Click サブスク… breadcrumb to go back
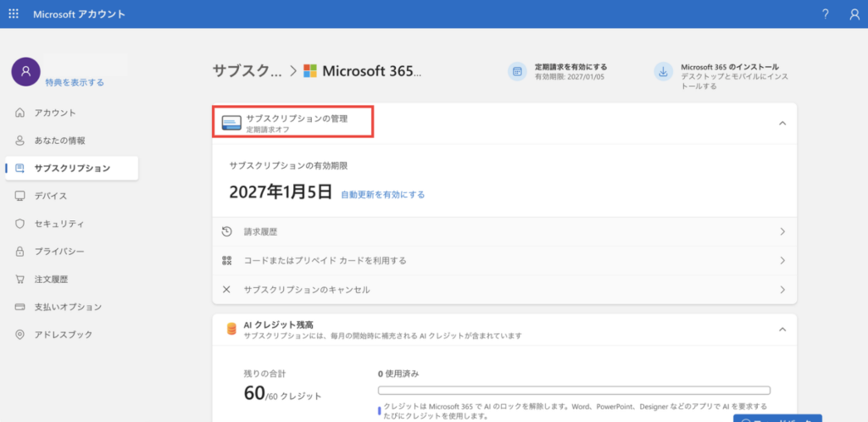This screenshot has width=868, height=422. click(x=247, y=71)
